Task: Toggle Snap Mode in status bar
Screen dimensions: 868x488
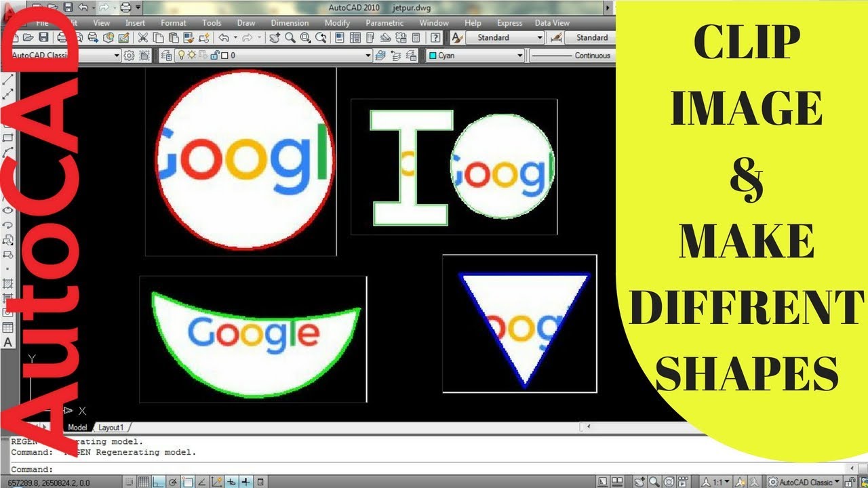Action: [x=128, y=482]
